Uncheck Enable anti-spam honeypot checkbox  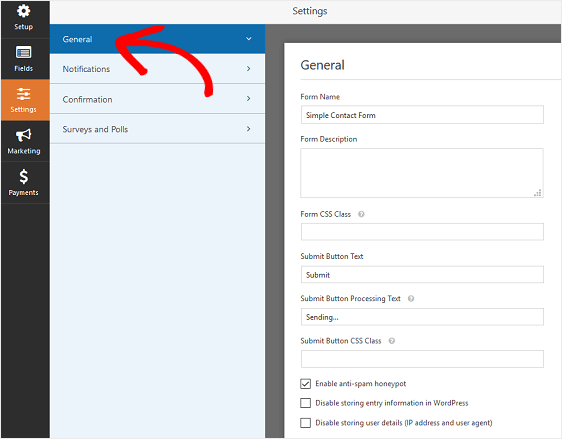click(x=305, y=384)
